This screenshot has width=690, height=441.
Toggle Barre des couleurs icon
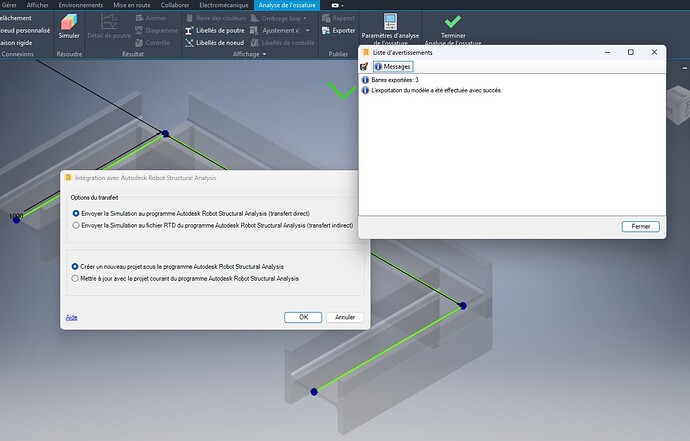click(189, 18)
